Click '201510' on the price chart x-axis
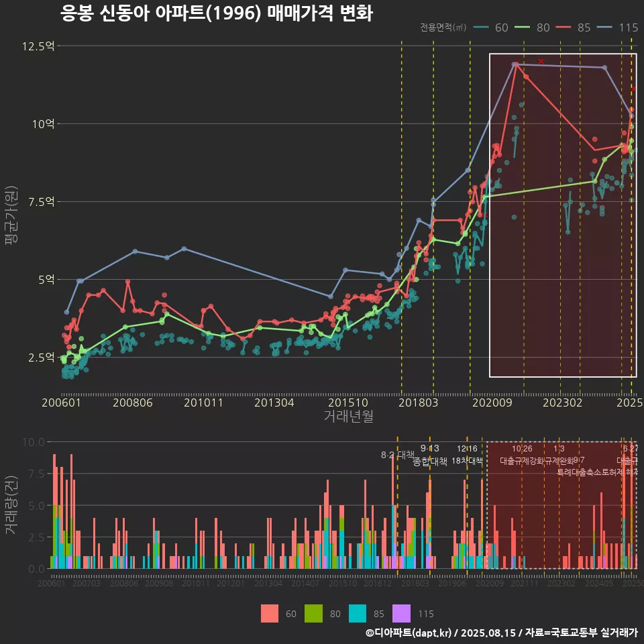The width and height of the screenshot is (644, 644). click(348, 402)
